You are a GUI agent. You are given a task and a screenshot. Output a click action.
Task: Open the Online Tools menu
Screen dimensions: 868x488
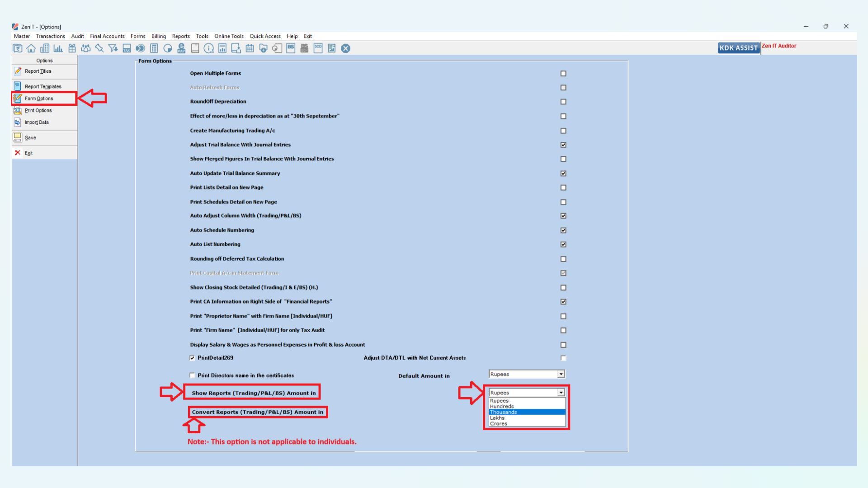click(x=229, y=36)
